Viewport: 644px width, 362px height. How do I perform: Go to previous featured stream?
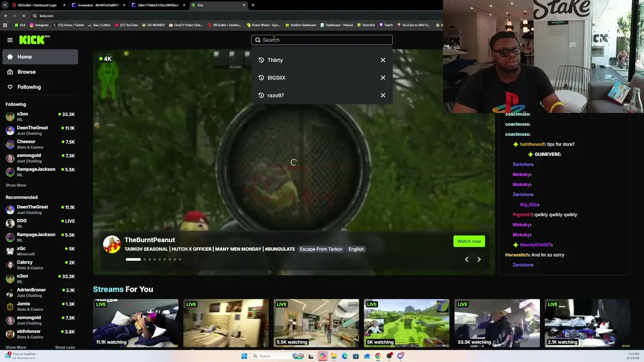(x=466, y=259)
